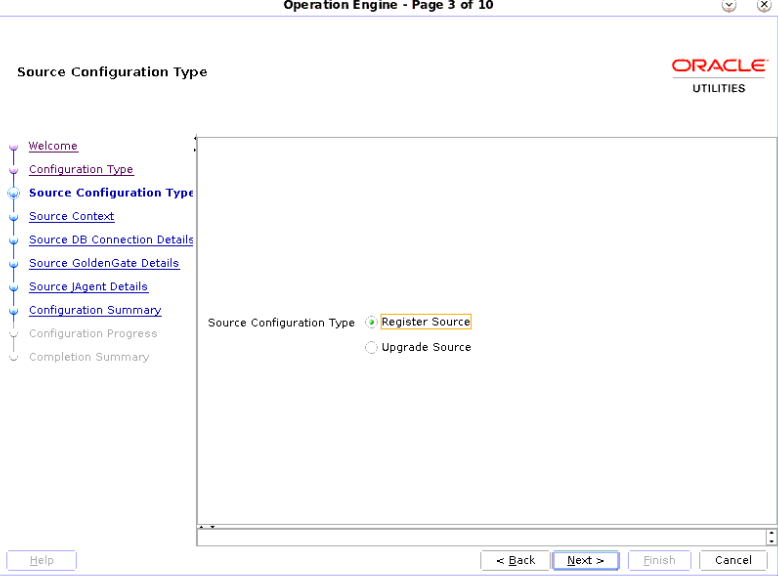The image size is (778, 576).
Task: Click the Source Context step bullet icon
Action: pos(13,217)
